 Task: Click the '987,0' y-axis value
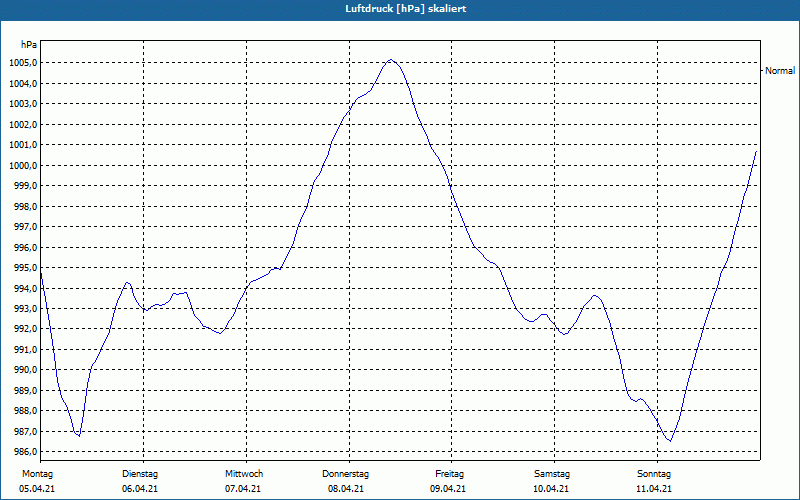point(26,432)
